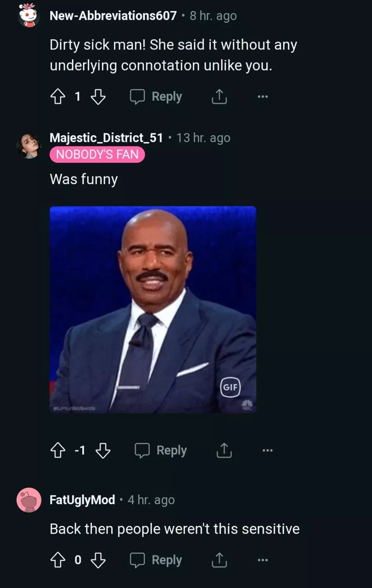Reply to New-Abbreviations607's comment
The width and height of the screenshot is (372, 588).
pyautogui.click(x=156, y=97)
